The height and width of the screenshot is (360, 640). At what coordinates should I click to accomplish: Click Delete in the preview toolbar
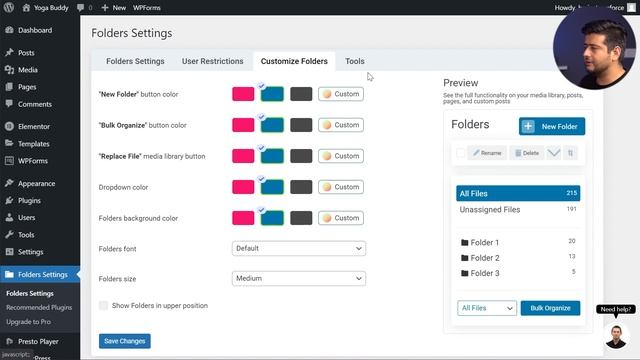[527, 153]
